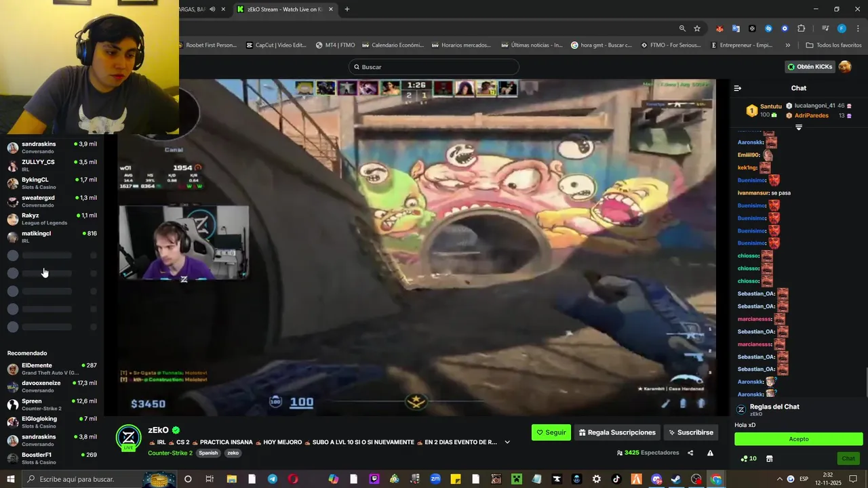The width and height of the screenshot is (868, 488).
Task: Open sweatergxd channel in sidebar
Action: click(52, 201)
